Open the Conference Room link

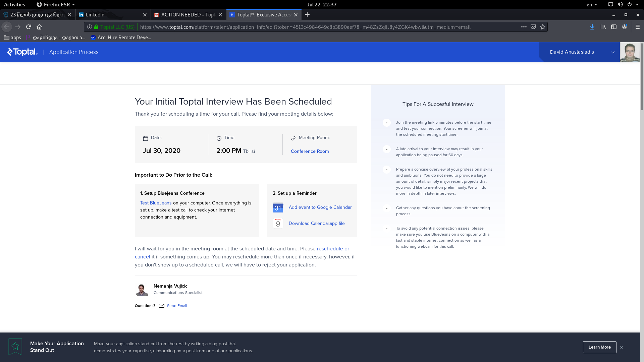[x=310, y=151]
